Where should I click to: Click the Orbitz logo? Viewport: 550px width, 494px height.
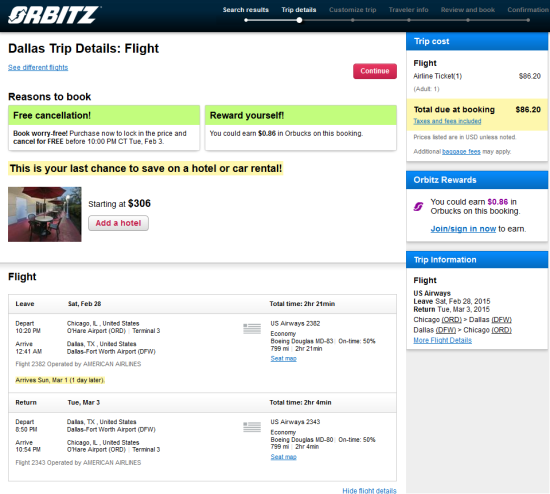[x=54, y=15]
